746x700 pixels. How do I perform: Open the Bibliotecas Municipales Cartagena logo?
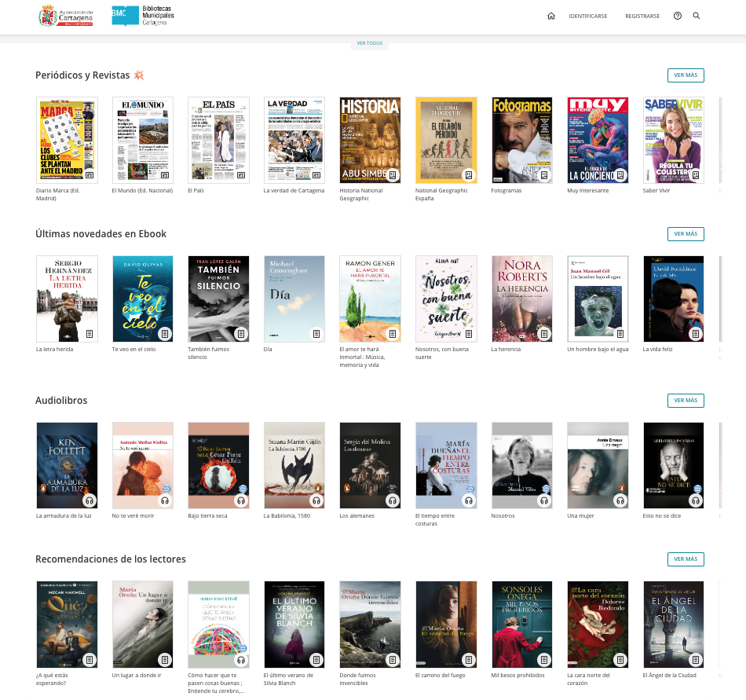coord(142,16)
